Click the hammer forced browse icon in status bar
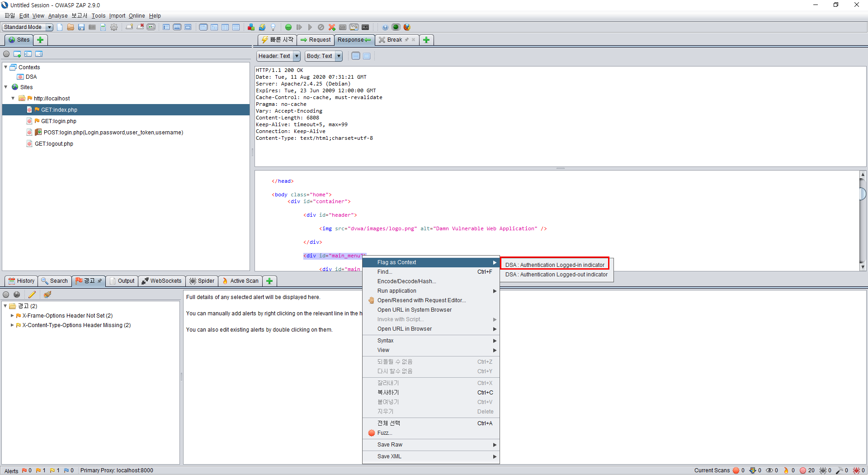 (x=840, y=470)
